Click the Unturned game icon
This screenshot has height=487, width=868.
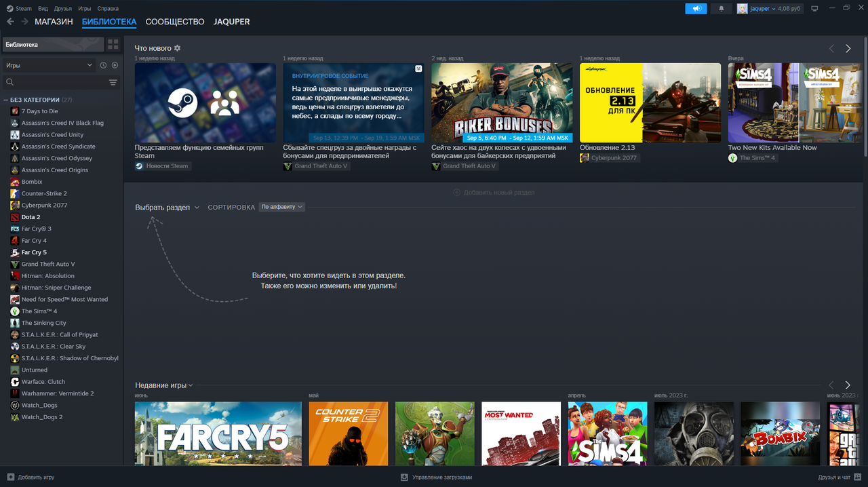(15, 370)
